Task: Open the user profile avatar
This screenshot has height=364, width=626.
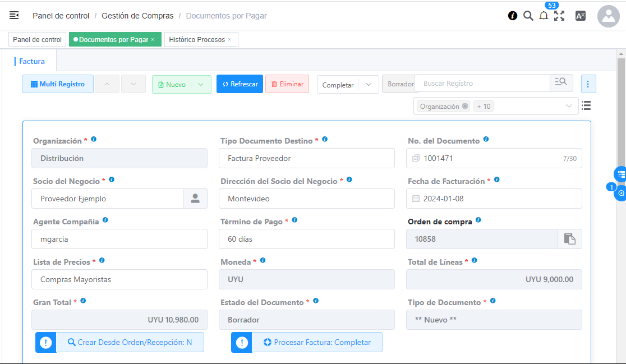Action: click(x=608, y=16)
